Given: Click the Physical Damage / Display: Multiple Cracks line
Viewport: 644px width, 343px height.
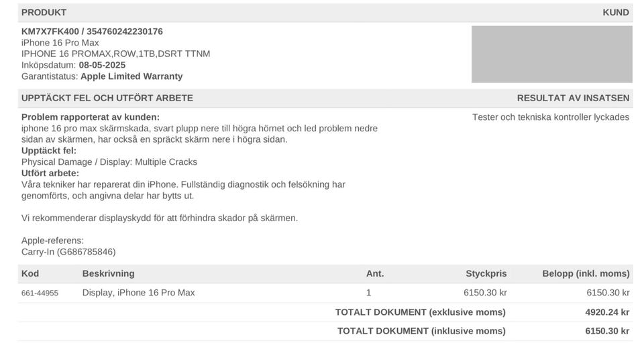Looking at the screenshot, I should point(109,162).
